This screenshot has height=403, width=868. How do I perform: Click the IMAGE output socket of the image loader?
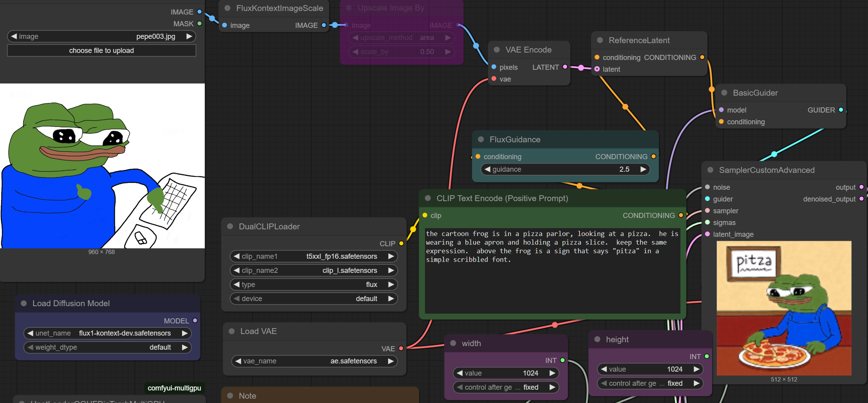(x=199, y=12)
